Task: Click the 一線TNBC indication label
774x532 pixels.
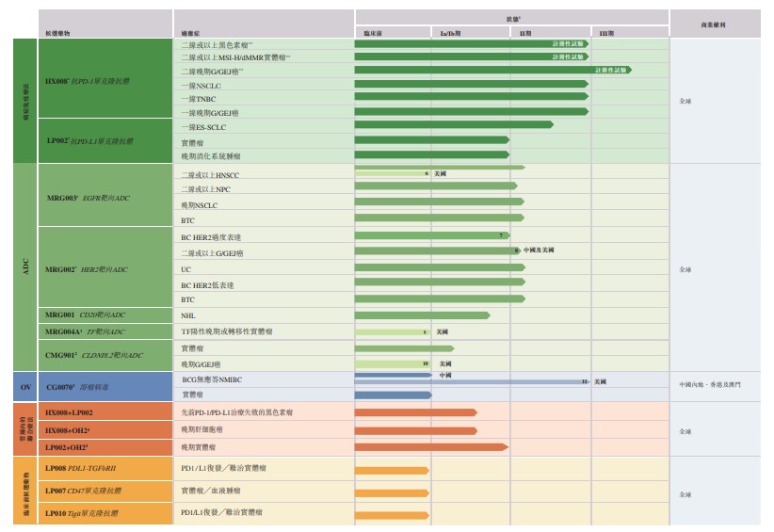Action: coord(199,99)
